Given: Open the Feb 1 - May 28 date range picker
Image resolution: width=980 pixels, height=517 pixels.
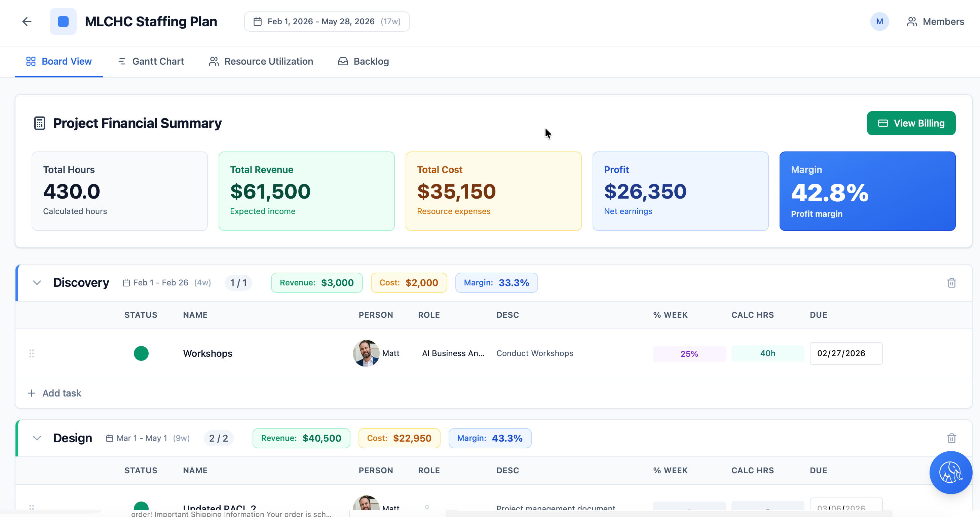Looking at the screenshot, I should point(327,21).
